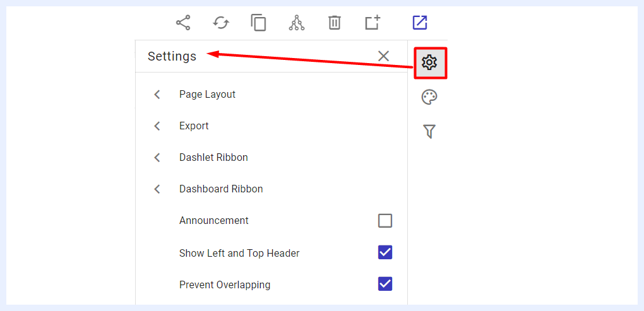Expand the Page Layout chevron

pos(157,95)
